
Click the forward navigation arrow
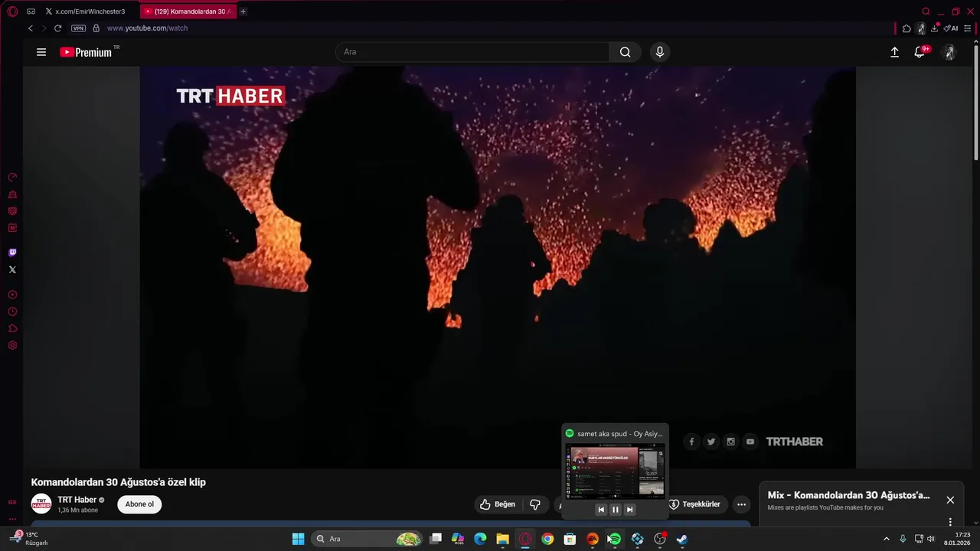click(x=44, y=28)
